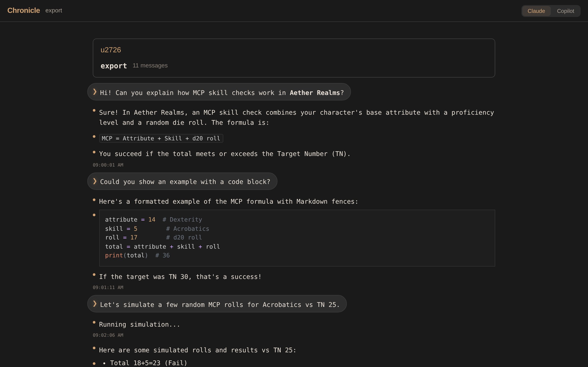Select the inline code "MCP = Attribute + Skill + d20 roll"
The image size is (588, 367).
coord(161,138)
